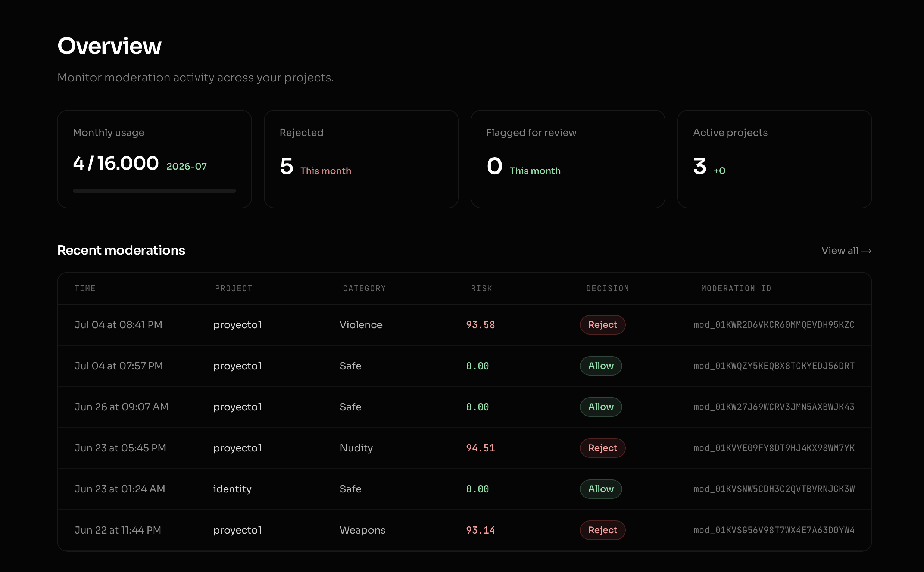Click the Jun 23 at 05:45 PM timestamp
The height and width of the screenshot is (572, 924).
(x=120, y=448)
